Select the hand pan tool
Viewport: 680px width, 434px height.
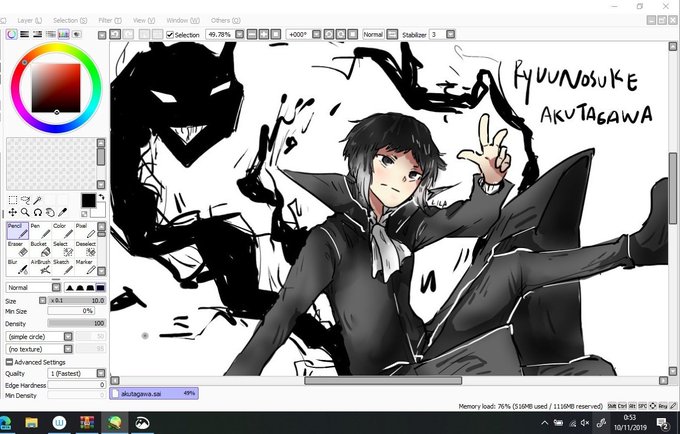pyautogui.click(x=50, y=212)
